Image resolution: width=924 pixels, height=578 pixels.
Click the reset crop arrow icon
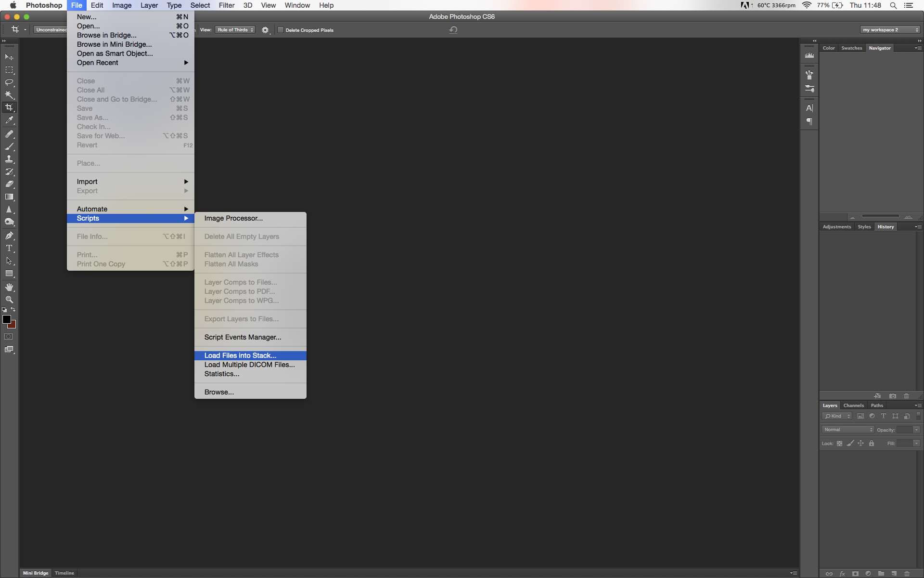coord(453,30)
